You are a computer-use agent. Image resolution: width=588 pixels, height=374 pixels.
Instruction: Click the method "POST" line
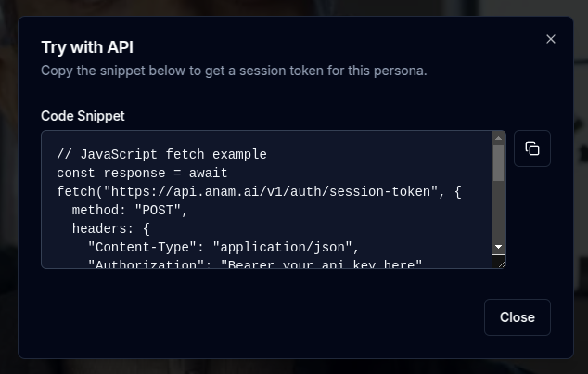129,210
